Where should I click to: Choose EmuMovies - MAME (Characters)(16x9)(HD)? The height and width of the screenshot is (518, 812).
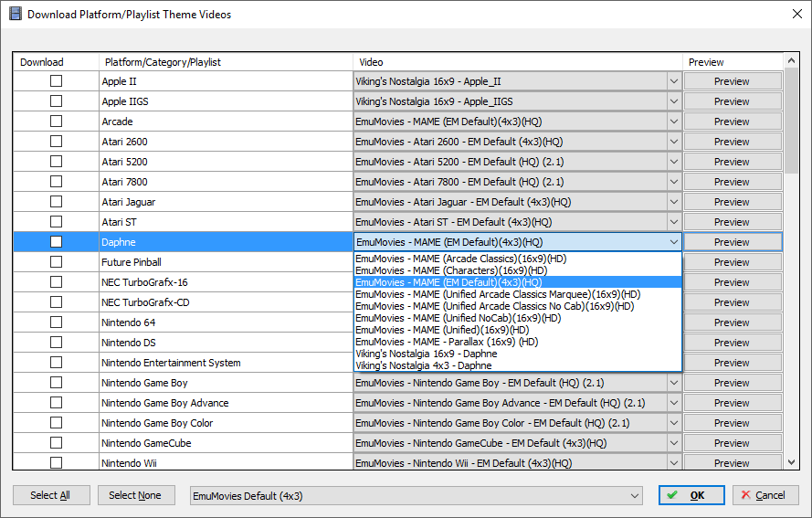click(518, 270)
